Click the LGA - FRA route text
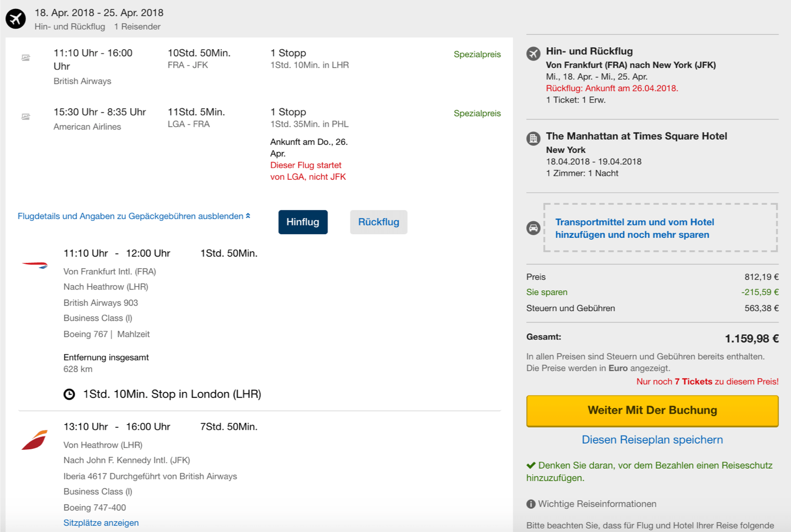 189,124
